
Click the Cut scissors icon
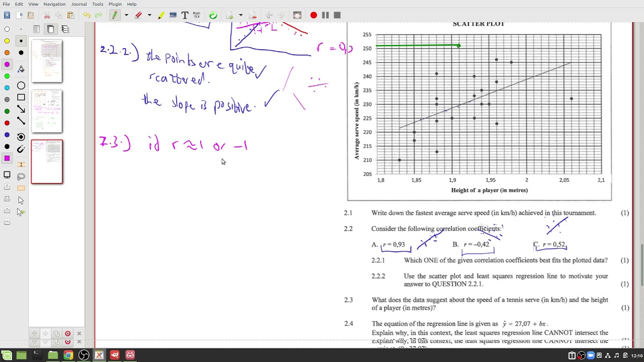click(x=47, y=15)
